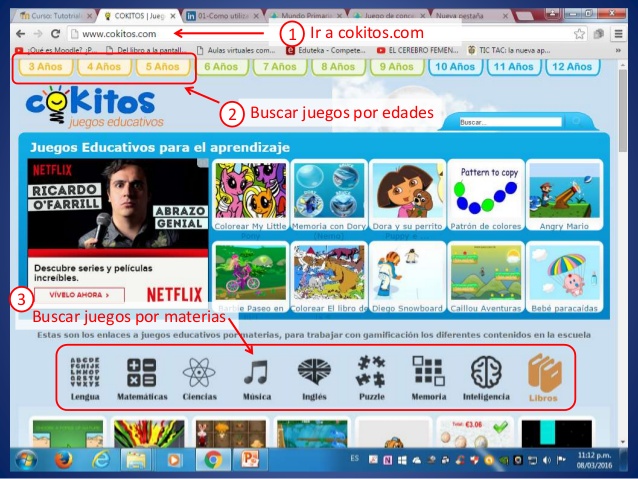Select the 6 Años age tab
Image resolution: width=638 pixels, height=479 pixels.
[x=220, y=67]
